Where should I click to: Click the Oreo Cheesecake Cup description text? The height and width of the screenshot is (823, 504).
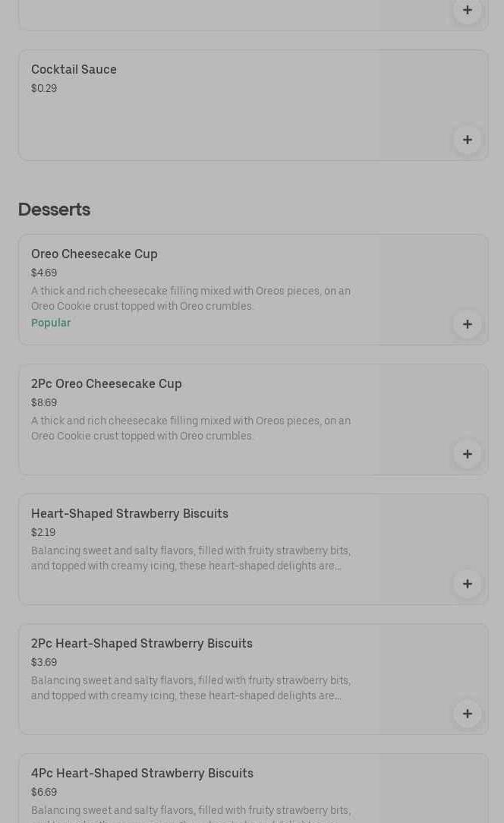click(191, 298)
